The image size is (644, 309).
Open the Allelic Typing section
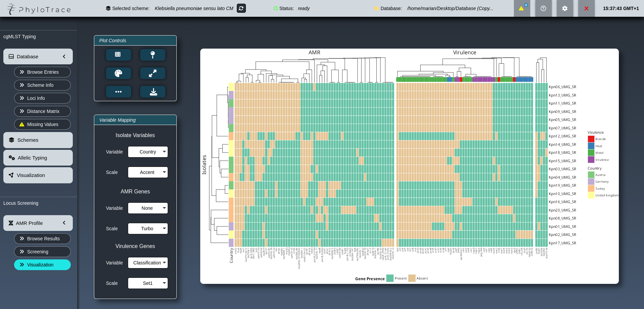[x=38, y=158]
